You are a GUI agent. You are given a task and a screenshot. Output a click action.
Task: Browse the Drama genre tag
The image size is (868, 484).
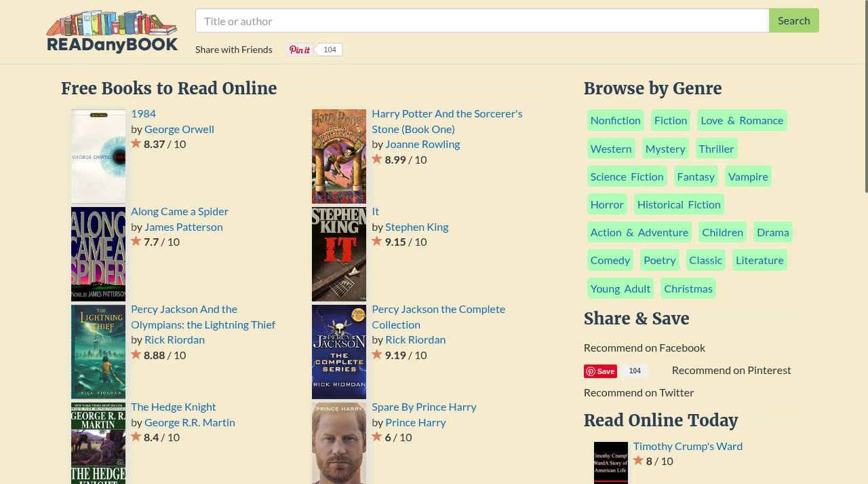click(x=773, y=232)
